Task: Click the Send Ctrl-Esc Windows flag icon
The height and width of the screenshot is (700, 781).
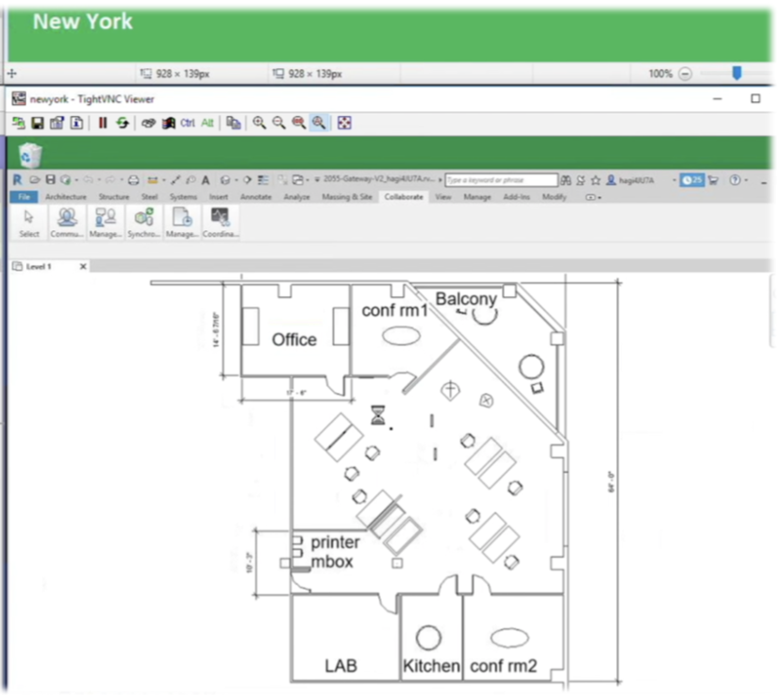Action: coord(168,123)
